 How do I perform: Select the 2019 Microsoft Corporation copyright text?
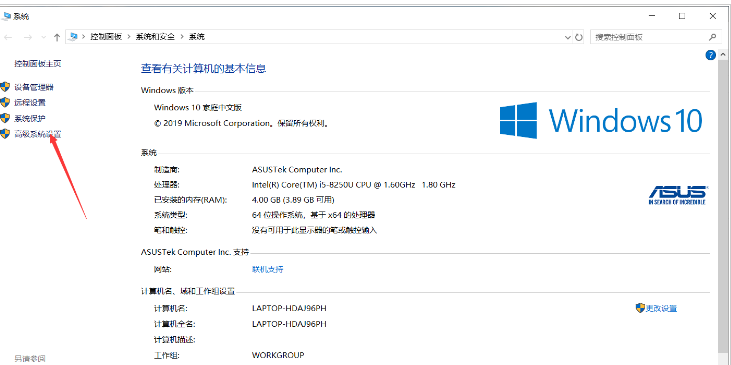click(x=242, y=124)
